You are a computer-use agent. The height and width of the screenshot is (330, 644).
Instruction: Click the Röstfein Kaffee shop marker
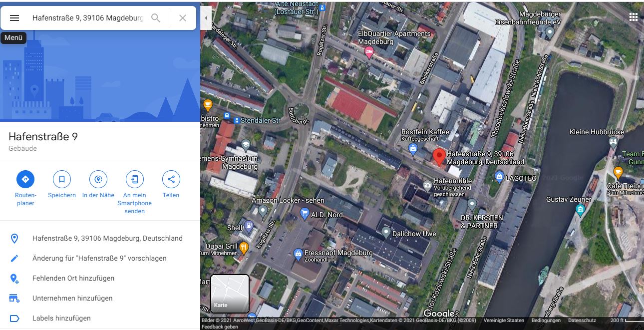413,148
